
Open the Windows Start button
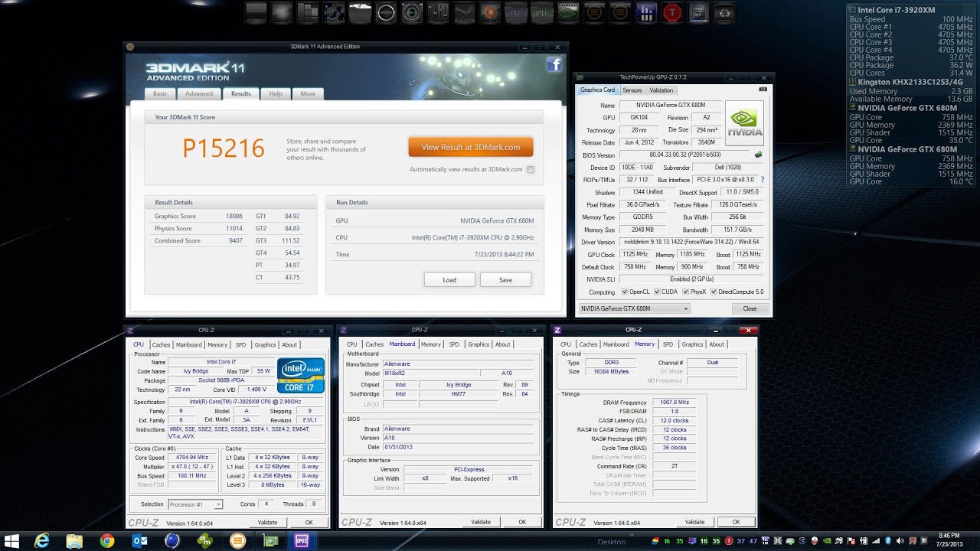tap(11, 541)
